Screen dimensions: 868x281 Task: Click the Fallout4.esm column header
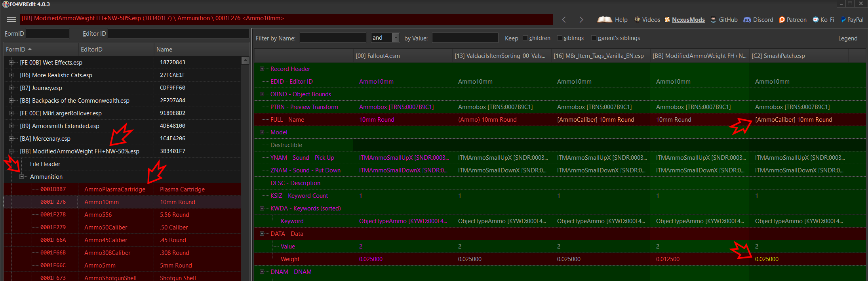[402, 56]
